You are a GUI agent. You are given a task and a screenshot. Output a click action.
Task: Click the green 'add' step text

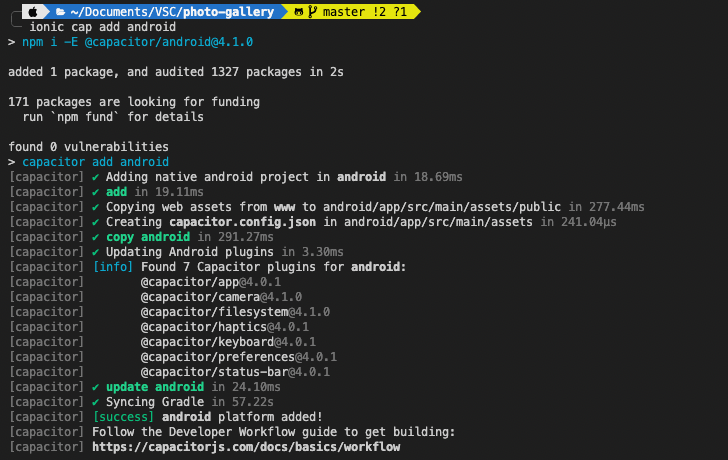116,192
